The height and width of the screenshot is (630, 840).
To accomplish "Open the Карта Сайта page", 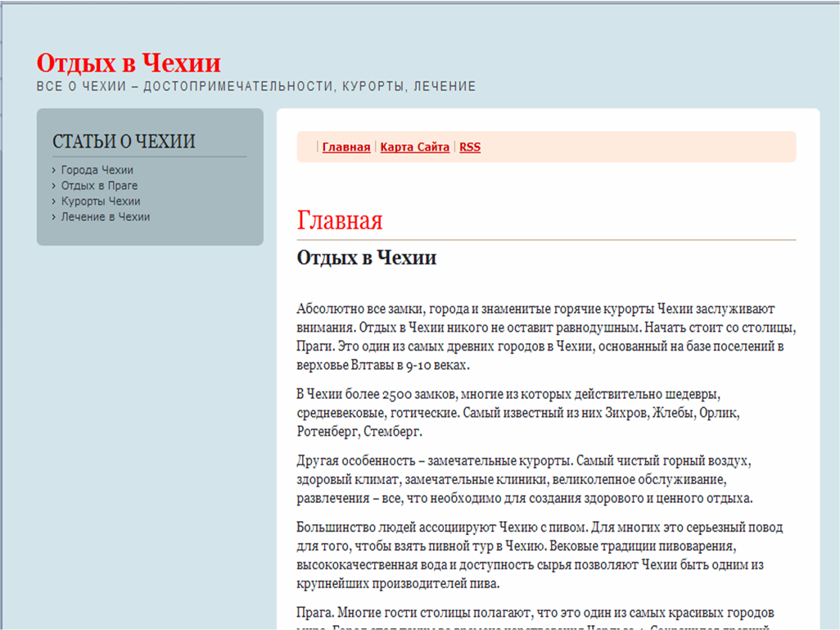I will pos(414,147).
